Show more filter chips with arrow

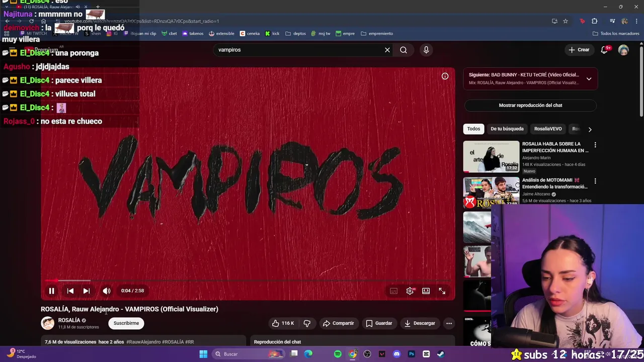pos(590,129)
